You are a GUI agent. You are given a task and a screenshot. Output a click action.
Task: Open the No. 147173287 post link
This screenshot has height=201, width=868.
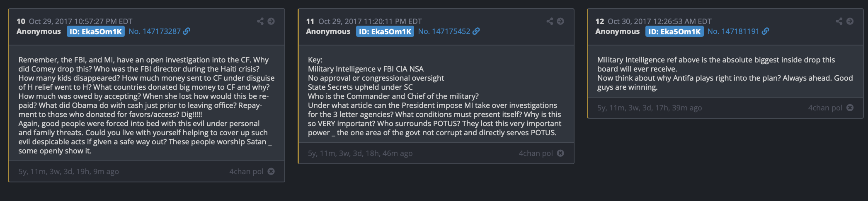point(154,31)
